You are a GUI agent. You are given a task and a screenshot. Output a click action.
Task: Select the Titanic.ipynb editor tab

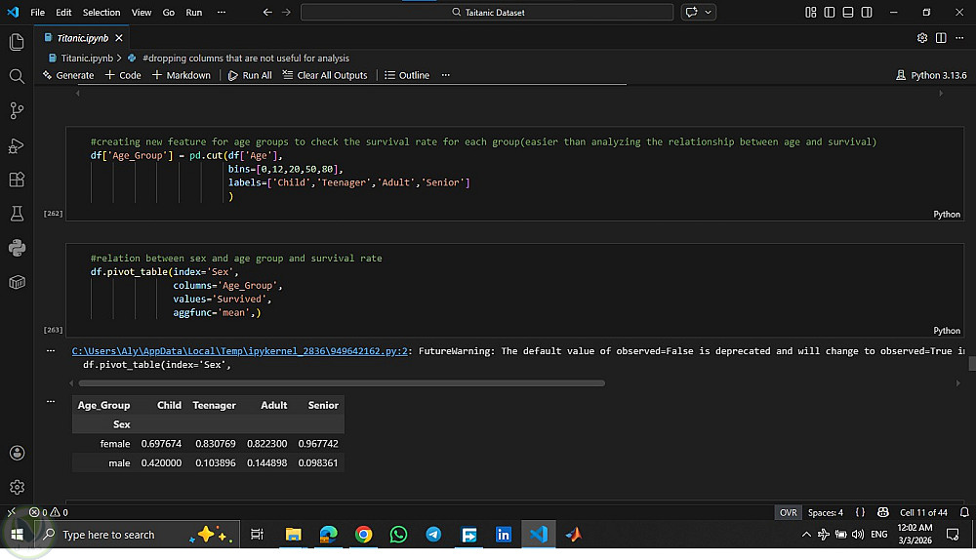coord(83,38)
